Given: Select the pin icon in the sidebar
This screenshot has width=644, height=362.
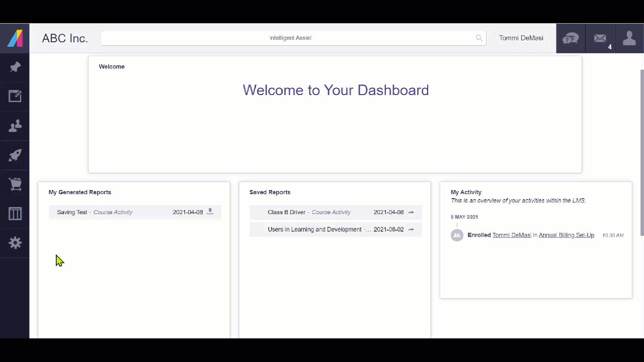Looking at the screenshot, I should [15, 67].
